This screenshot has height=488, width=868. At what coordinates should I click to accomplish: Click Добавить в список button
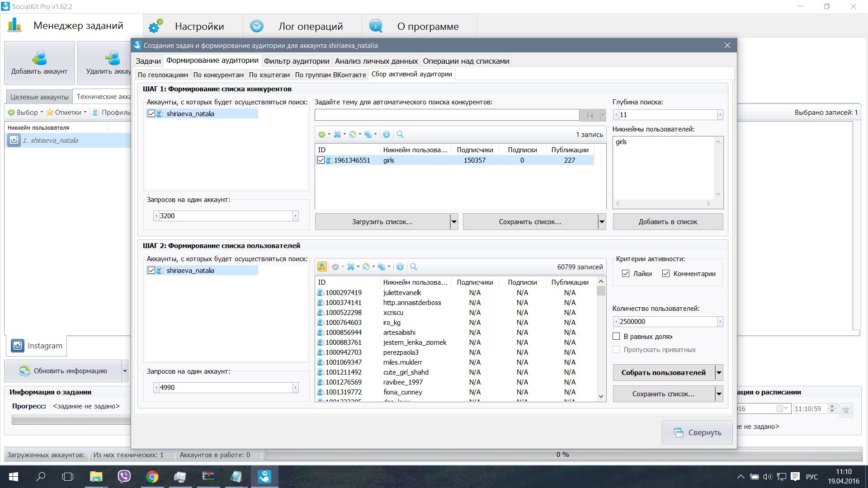tap(668, 222)
